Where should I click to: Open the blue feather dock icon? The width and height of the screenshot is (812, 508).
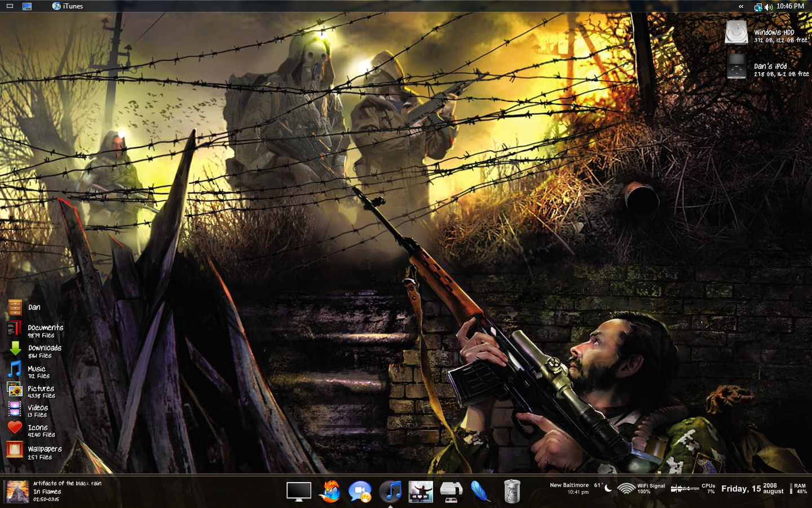(481, 491)
